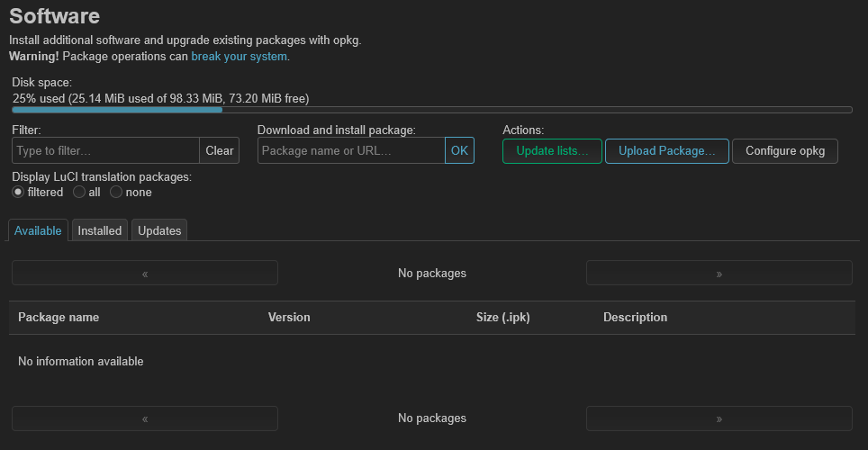Click the Update lists button

[552, 151]
